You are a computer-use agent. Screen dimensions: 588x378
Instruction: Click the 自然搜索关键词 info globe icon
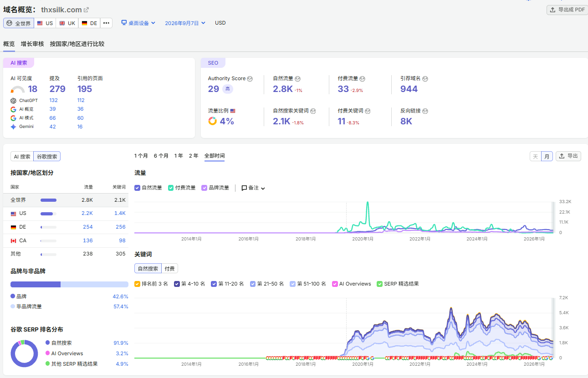pyautogui.click(x=313, y=111)
